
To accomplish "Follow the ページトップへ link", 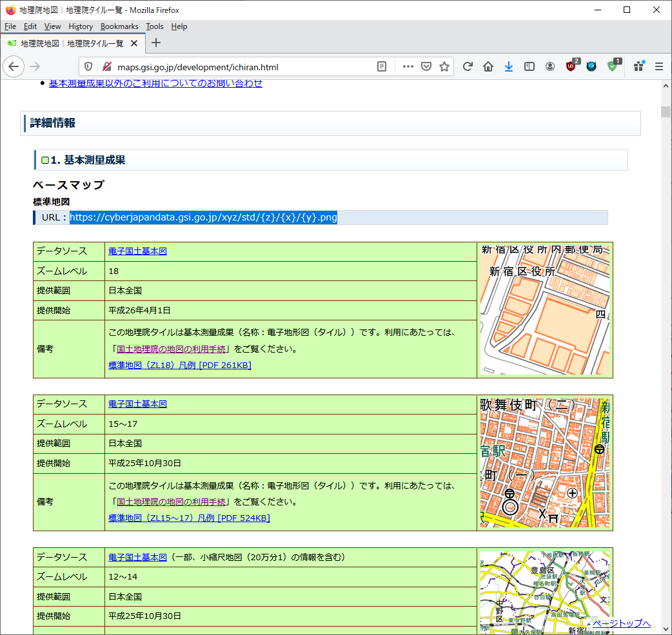I will [621, 623].
